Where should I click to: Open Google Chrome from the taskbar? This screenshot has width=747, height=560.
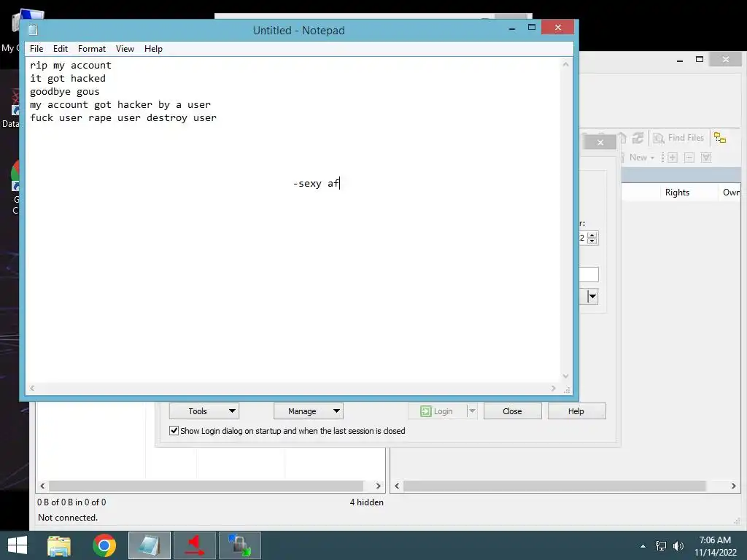[104, 545]
